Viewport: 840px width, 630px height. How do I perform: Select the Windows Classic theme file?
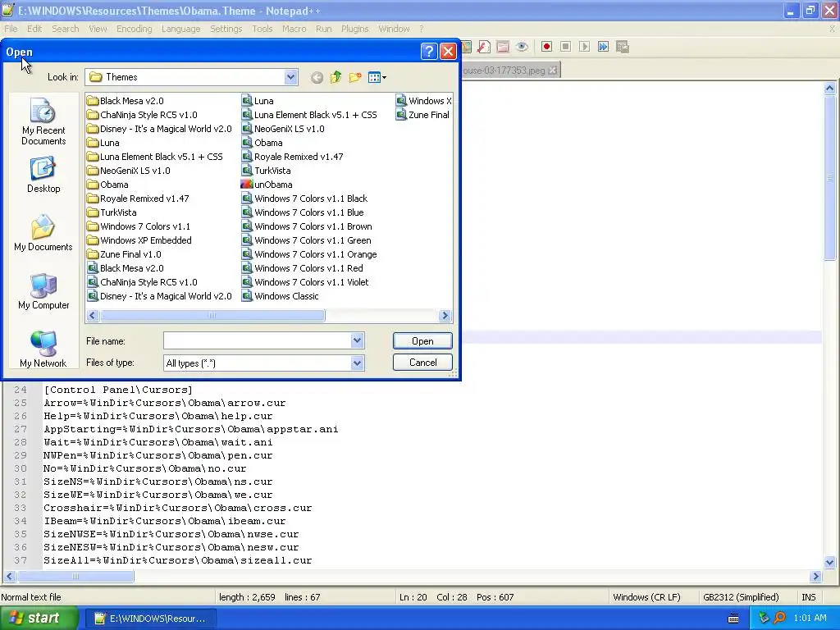click(280, 295)
